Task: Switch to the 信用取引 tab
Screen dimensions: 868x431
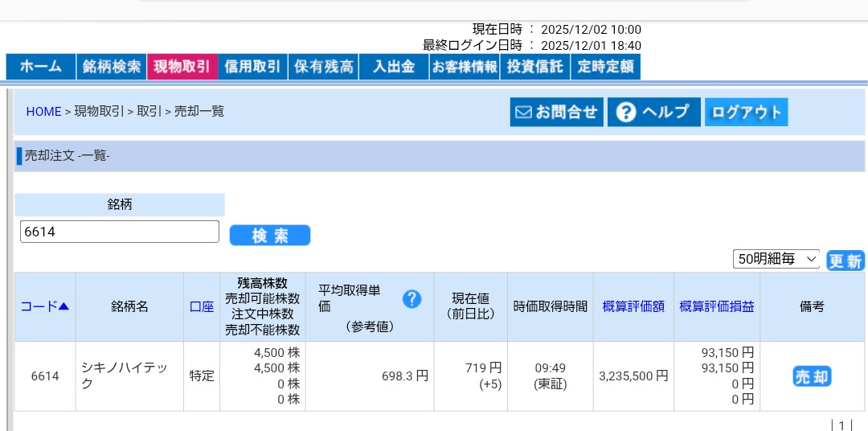Action: [x=253, y=67]
